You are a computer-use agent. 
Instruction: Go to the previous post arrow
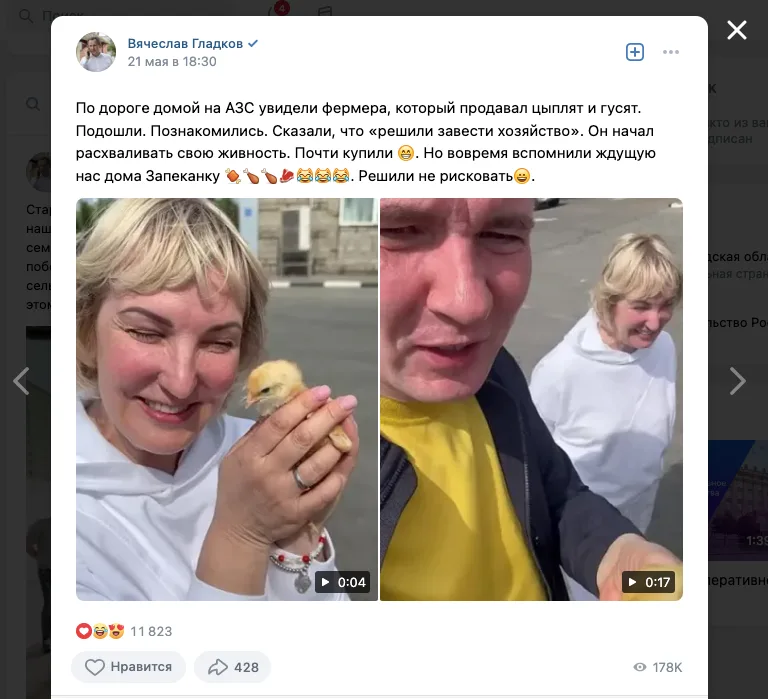[21, 381]
